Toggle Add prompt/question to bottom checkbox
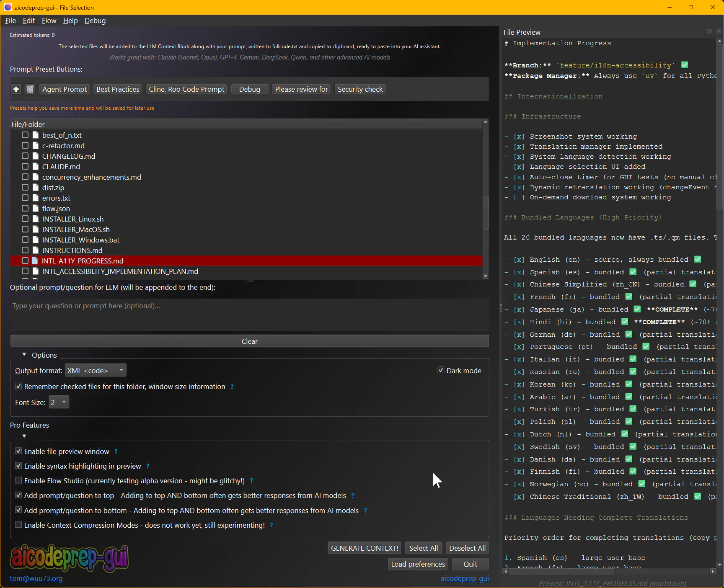The height and width of the screenshot is (588, 724). (x=18, y=510)
